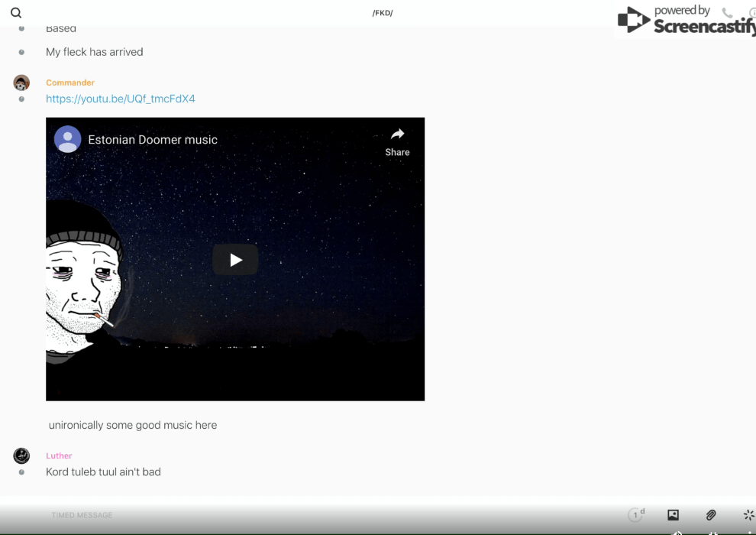Viewport: 756px width, 535px height.
Task: Click the Luther username
Action: (59, 456)
